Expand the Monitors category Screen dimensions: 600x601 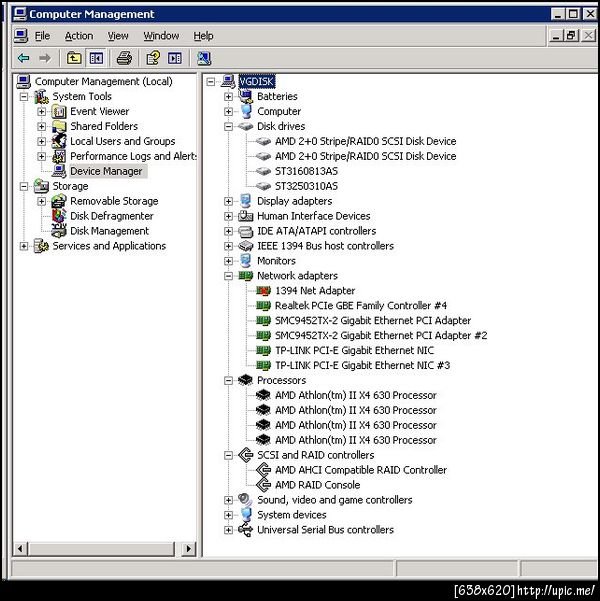[228, 261]
